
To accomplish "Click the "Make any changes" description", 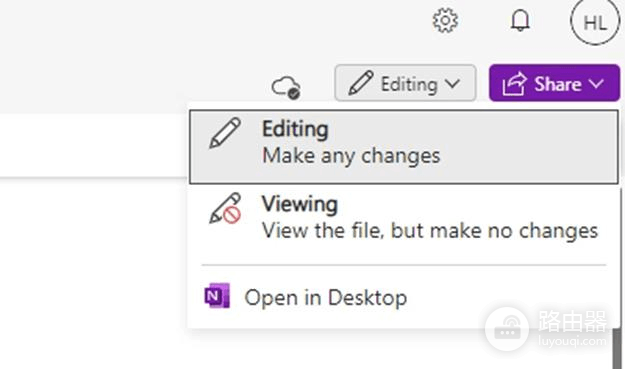I will (351, 155).
